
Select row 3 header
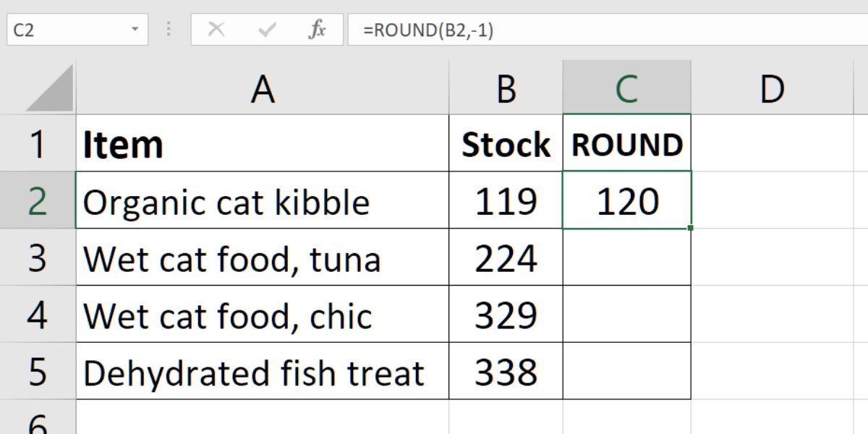click(x=38, y=258)
